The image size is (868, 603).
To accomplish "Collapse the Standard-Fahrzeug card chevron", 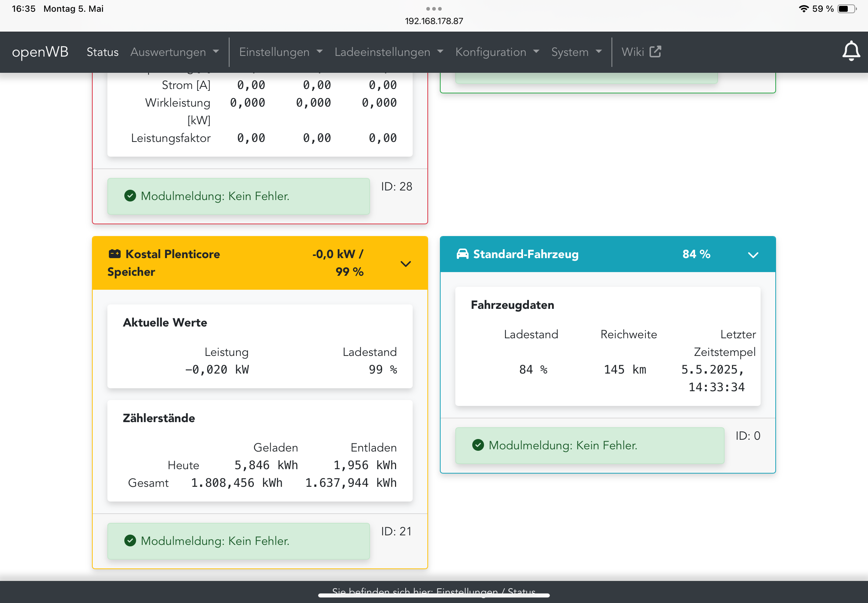I will coord(753,255).
